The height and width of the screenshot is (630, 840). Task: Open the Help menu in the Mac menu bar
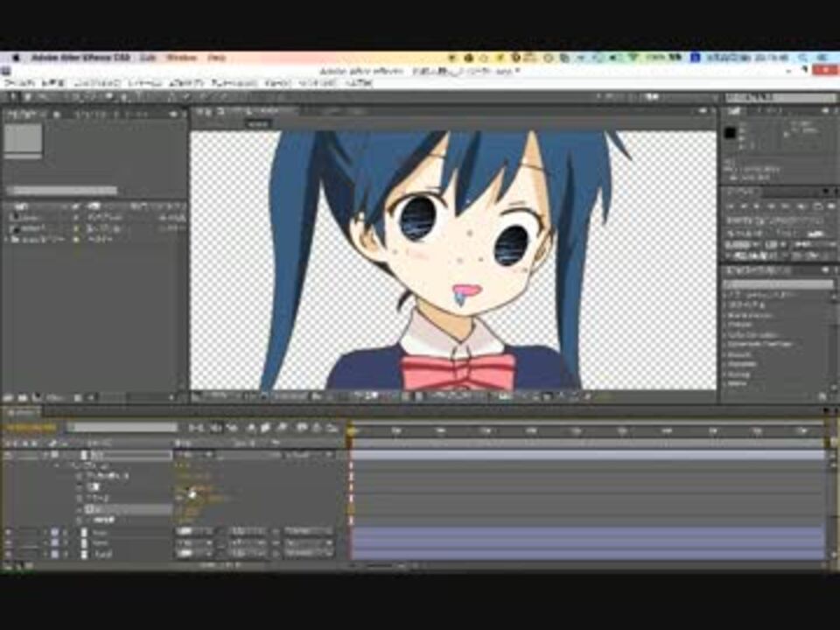coord(216,58)
